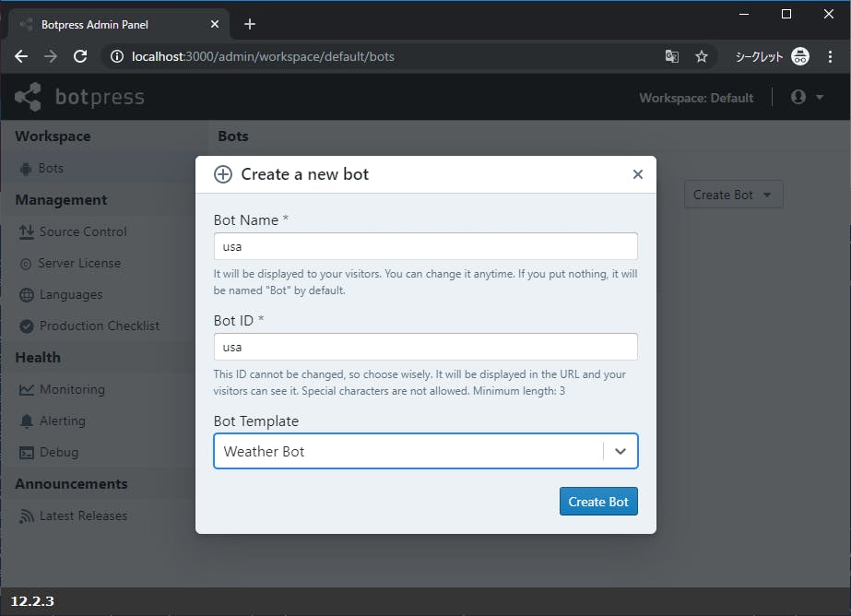Click the Announcements sidebar heading
Viewport: 851px width, 616px height.
pos(71,484)
